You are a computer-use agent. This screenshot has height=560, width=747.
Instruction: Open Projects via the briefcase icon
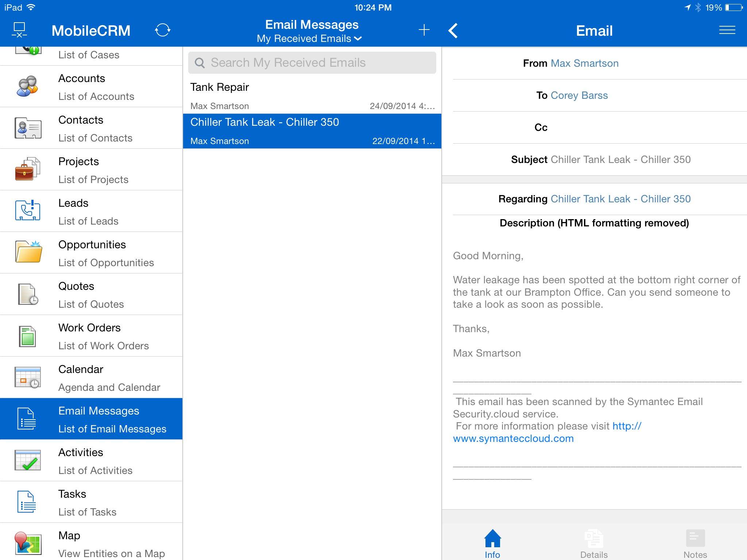click(x=27, y=170)
